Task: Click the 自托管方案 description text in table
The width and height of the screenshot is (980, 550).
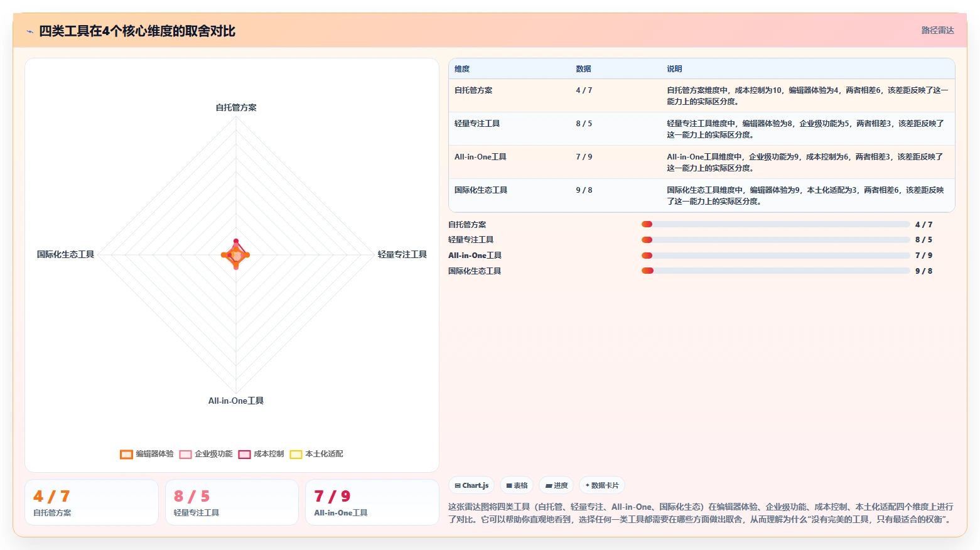Action: pyautogui.click(x=807, y=95)
